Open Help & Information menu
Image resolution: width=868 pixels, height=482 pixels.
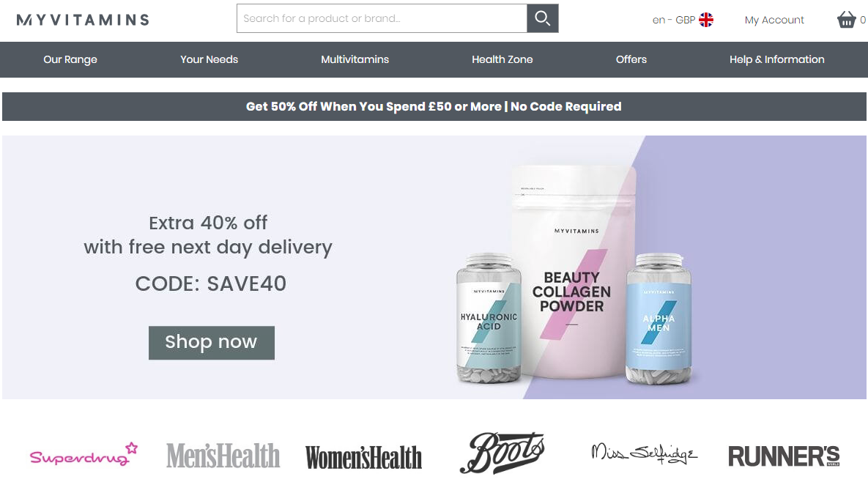(776, 59)
